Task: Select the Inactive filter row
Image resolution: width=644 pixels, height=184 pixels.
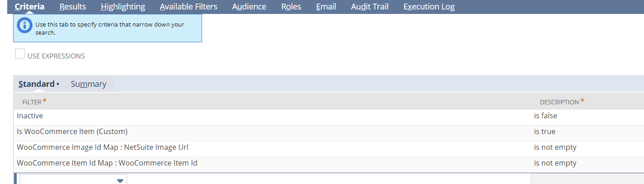Action: [x=30, y=116]
